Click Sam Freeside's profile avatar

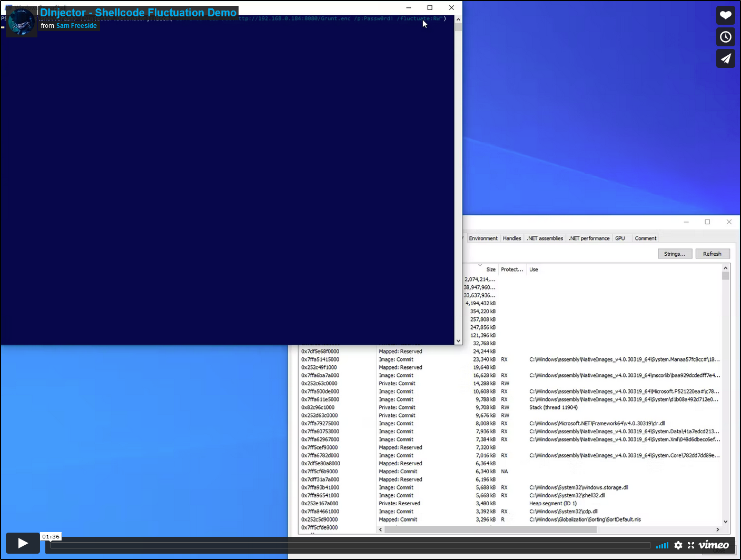pyautogui.click(x=22, y=22)
